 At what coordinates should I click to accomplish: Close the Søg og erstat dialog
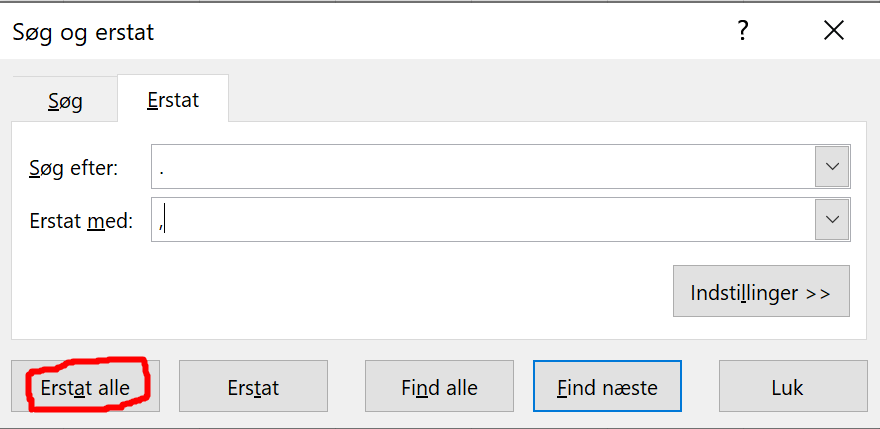click(x=834, y=31)
